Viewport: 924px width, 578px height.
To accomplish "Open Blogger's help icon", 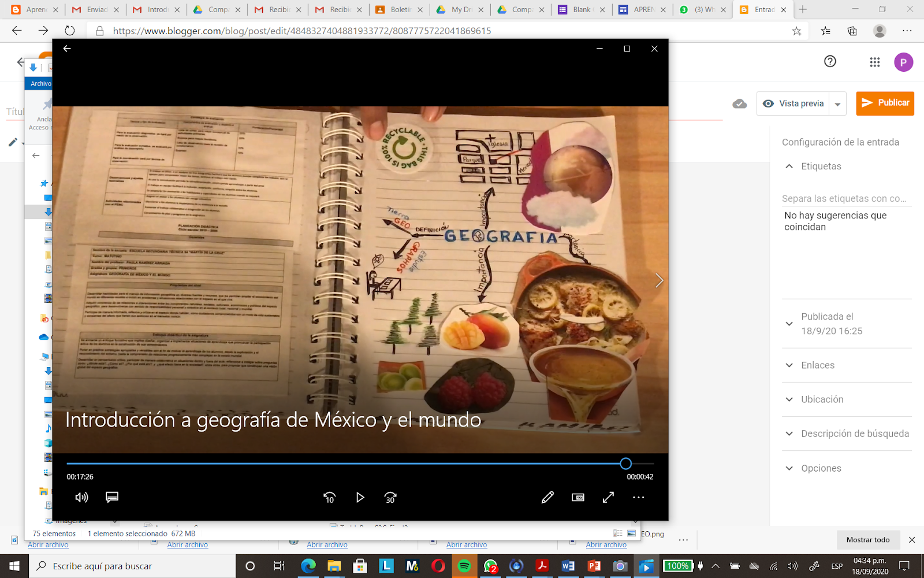I will coord(830,61).
